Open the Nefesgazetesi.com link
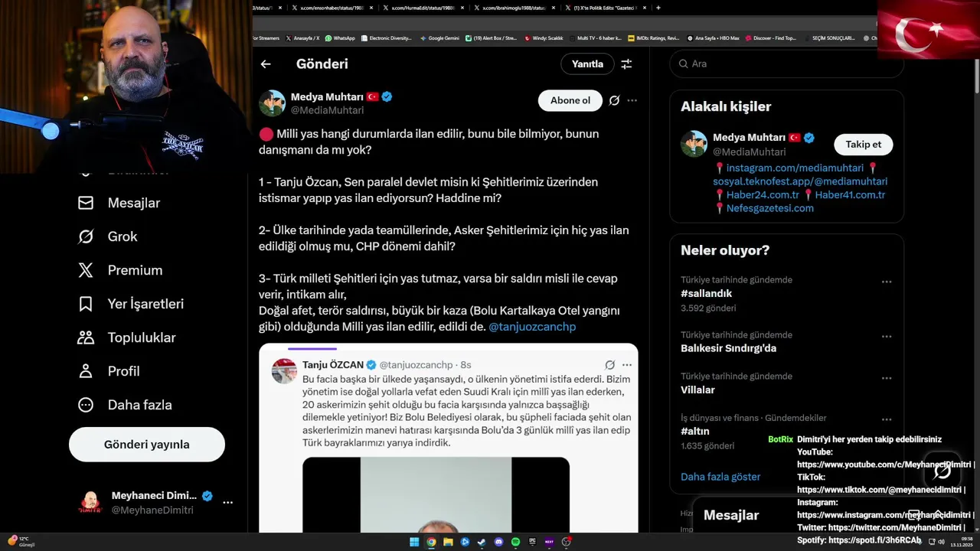The height and width of the screenshot is (551, 980). point(770,208)
